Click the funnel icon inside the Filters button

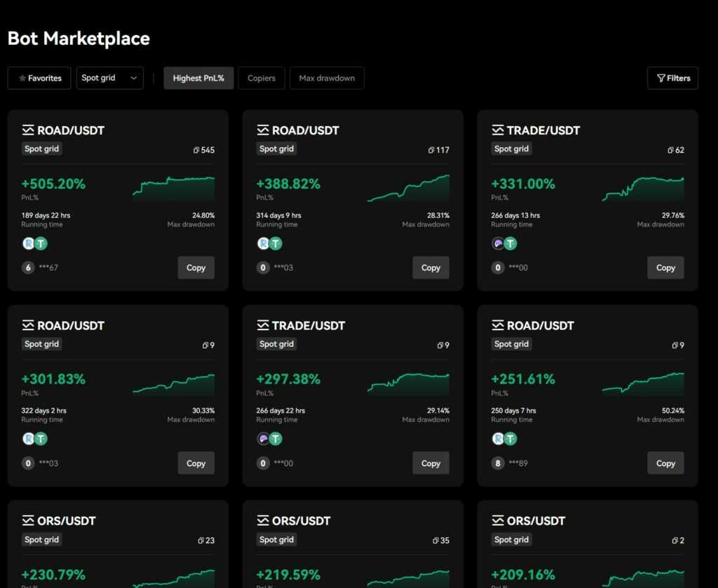pos(661,78)
